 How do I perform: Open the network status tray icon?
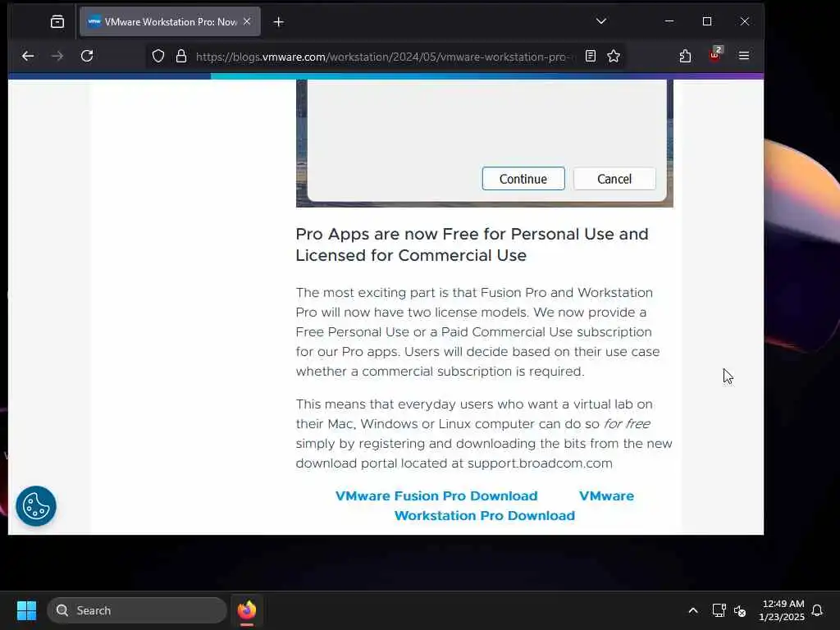click(719, 610)
